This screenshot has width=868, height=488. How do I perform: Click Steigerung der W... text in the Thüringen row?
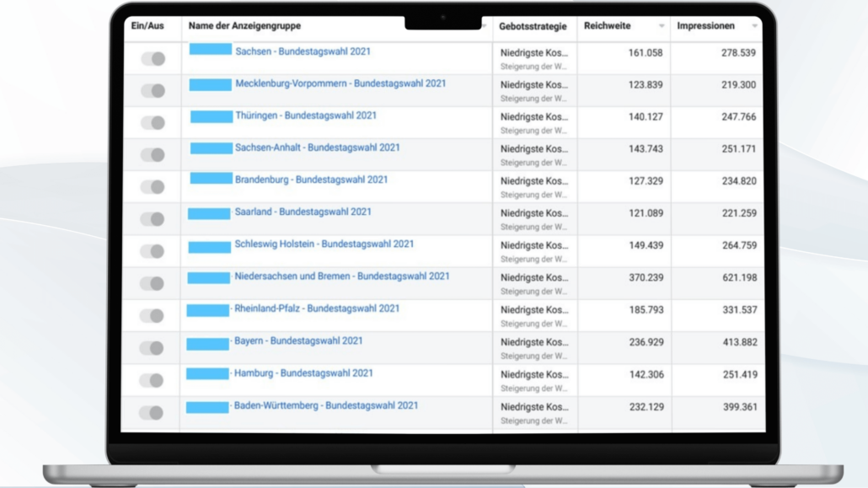click(533, 131)
